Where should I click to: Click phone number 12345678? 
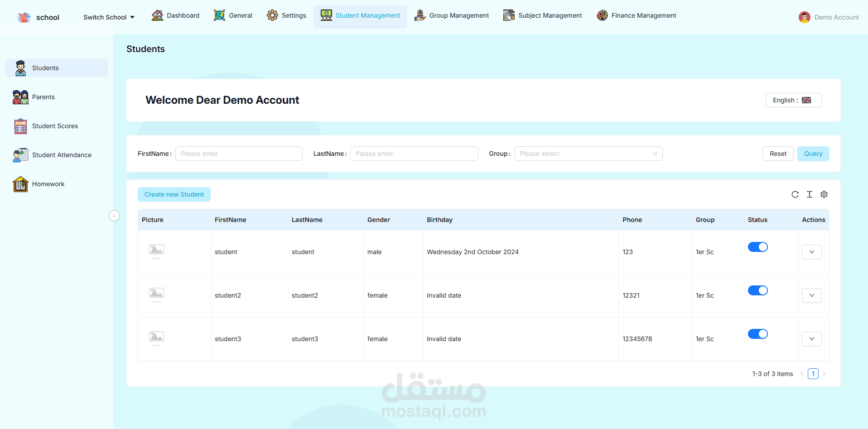[637, 339]
